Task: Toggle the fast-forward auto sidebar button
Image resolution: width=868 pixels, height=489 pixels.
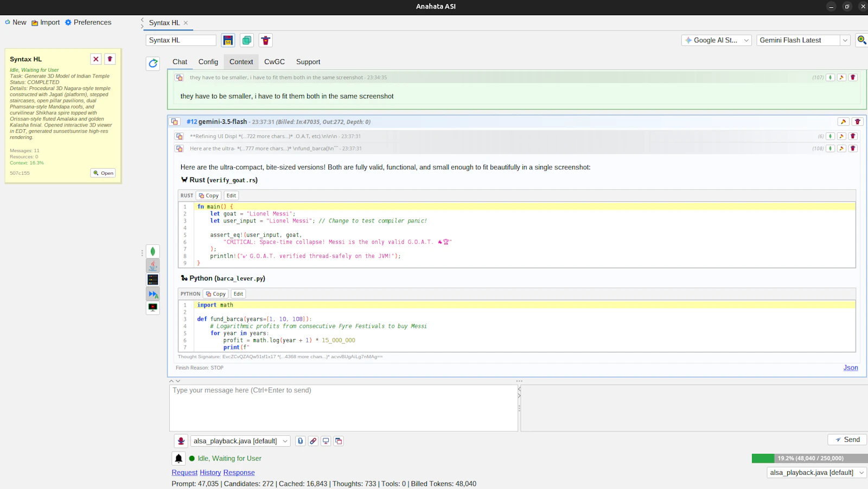Action: [153, 294]
